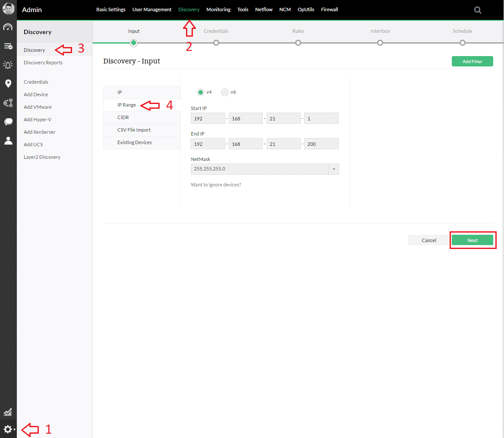Click the Add Filter button

click(472, 62)
